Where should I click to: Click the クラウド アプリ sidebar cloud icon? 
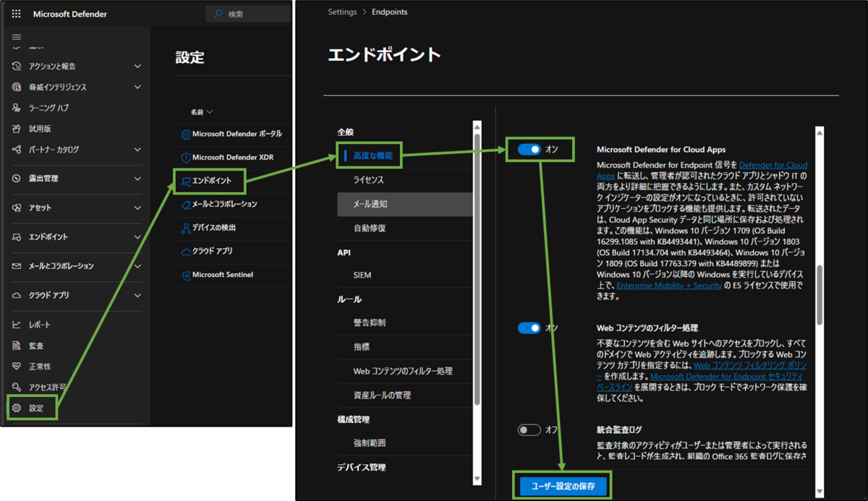(17, 296)
